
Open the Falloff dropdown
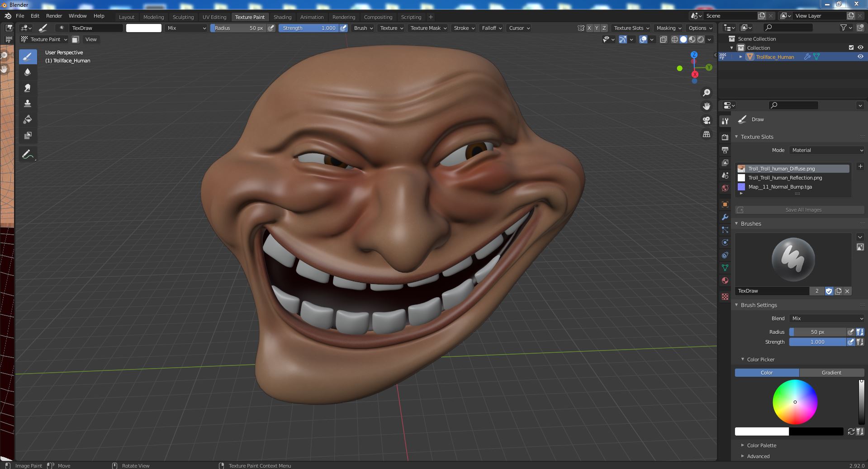pyautogui.click(x=492, y=28)
